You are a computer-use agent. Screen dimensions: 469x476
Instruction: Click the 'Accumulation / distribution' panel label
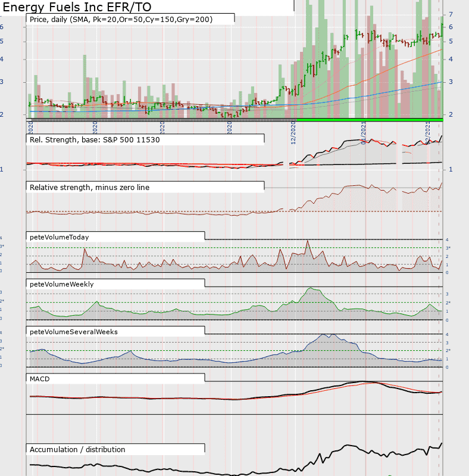(x=77, y=449)
